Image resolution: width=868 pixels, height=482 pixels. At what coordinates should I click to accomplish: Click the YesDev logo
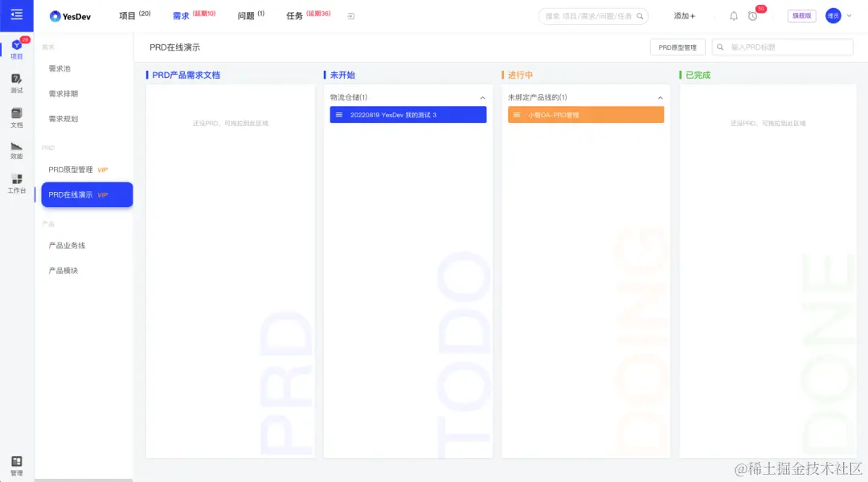point(70,16)
